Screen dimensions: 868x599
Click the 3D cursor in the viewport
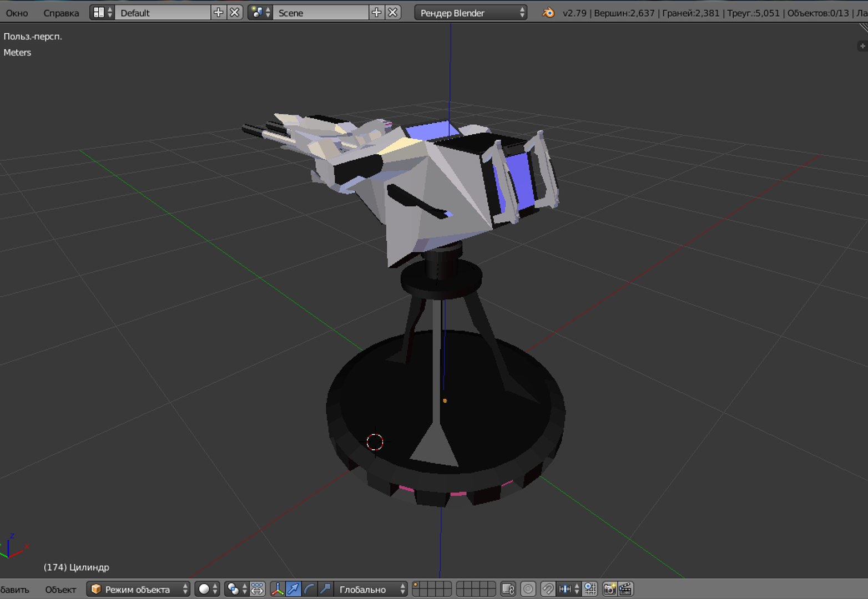coord(375,442)
